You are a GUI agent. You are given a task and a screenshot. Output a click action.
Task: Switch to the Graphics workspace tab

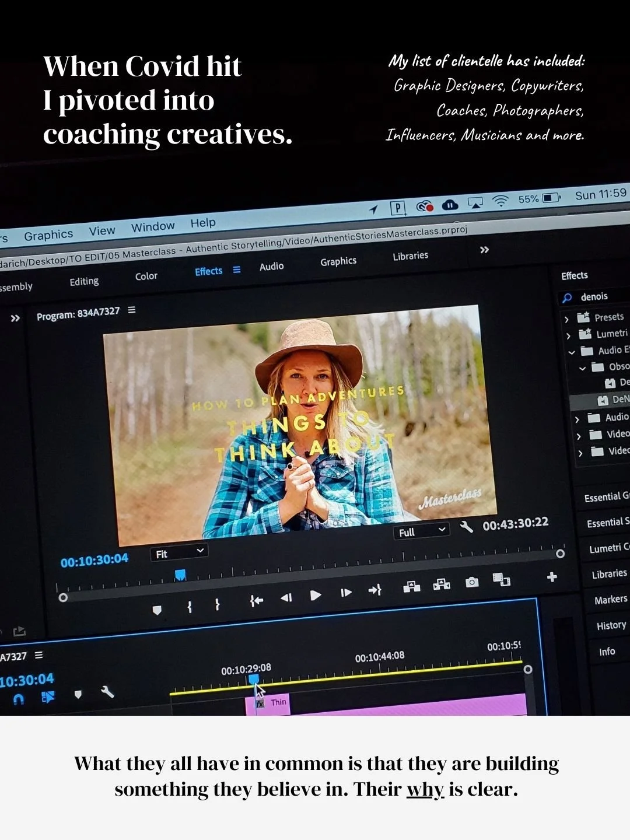(338, 261)
